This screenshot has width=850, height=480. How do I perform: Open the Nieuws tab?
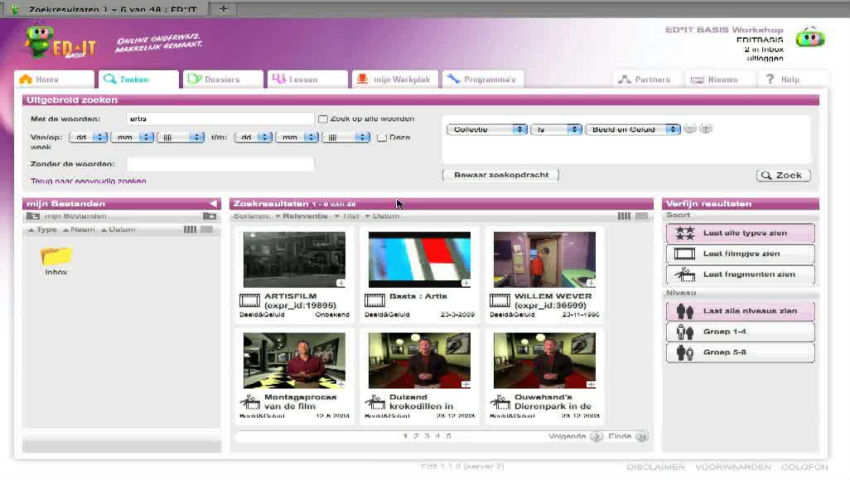(717, 79)
